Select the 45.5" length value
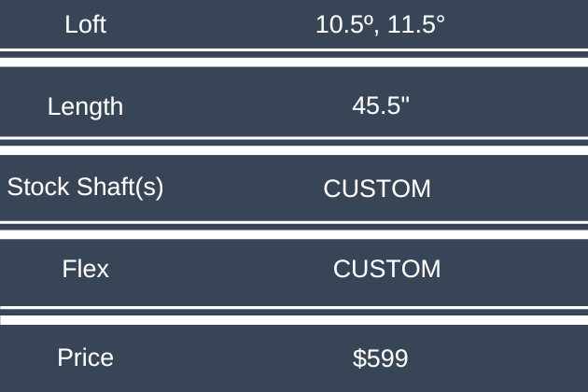 pos(381,106)
